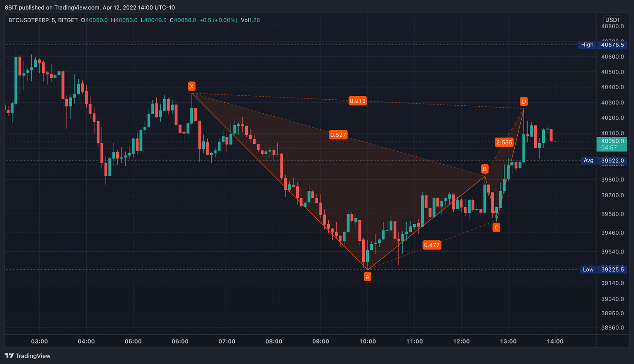Screen dimensions: 634x364
Task: Click 39460.0 on the price axis
Action: [612, 233]
